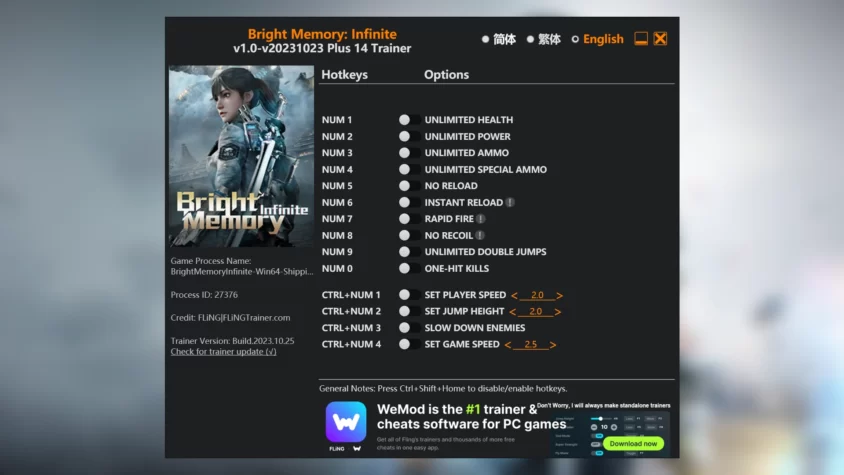Click the UNLIMITED AMMO option label
844x475 pixels.
pos(467,153)
